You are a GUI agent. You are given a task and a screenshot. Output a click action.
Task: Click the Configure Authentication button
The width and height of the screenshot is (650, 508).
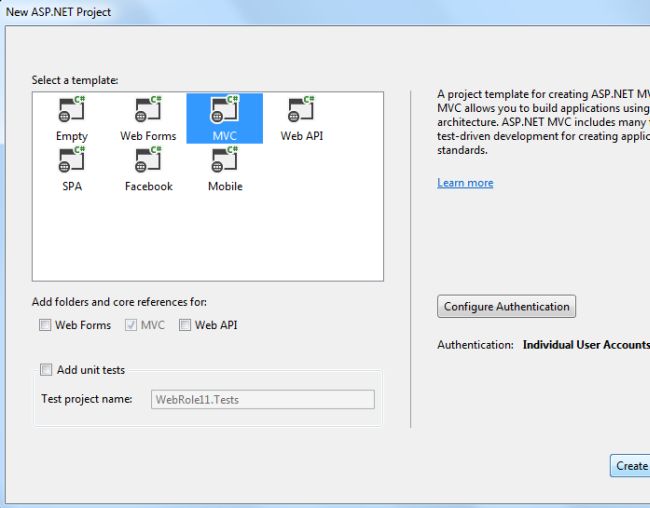506,306
